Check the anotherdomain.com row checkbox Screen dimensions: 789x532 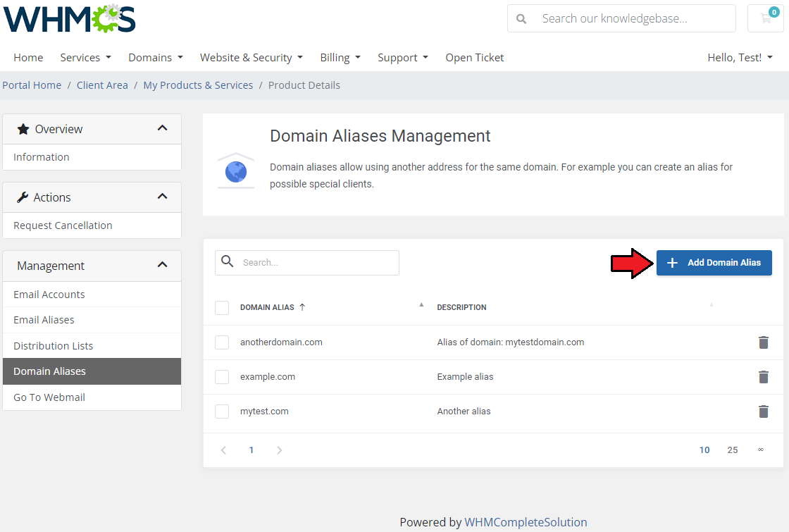(x=222, y=342)
